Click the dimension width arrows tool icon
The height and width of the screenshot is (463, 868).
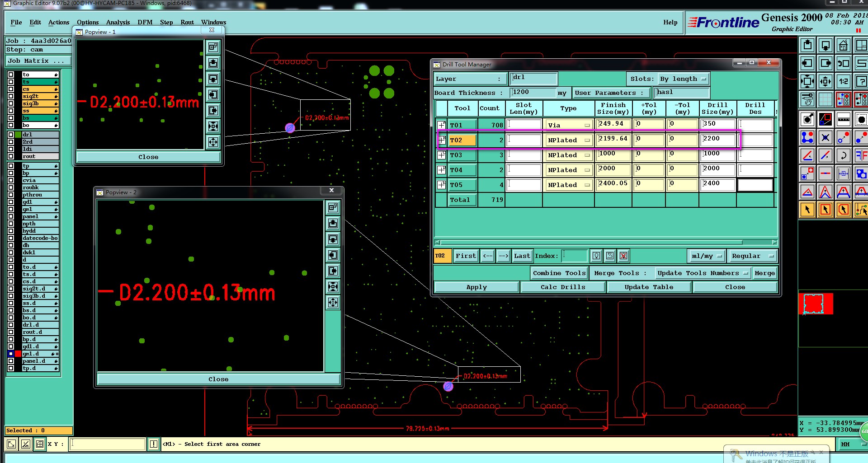click(x=844, y=173)
